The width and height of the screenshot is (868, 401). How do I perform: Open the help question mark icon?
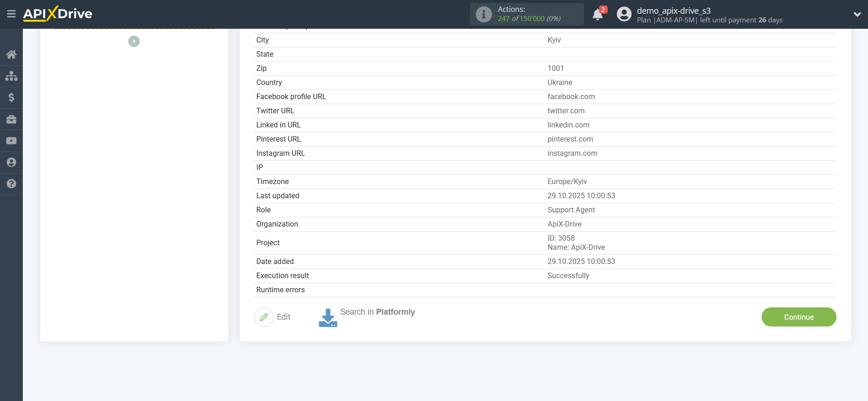tap(11, 184)
